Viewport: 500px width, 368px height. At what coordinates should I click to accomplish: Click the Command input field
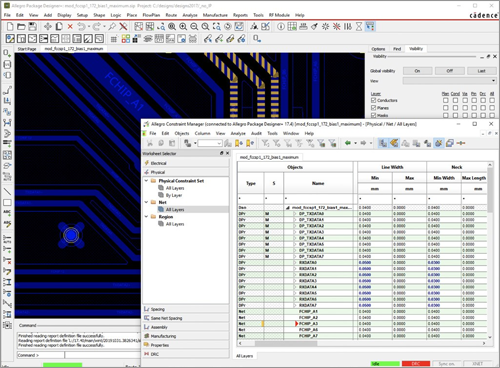tap(102, 355)
